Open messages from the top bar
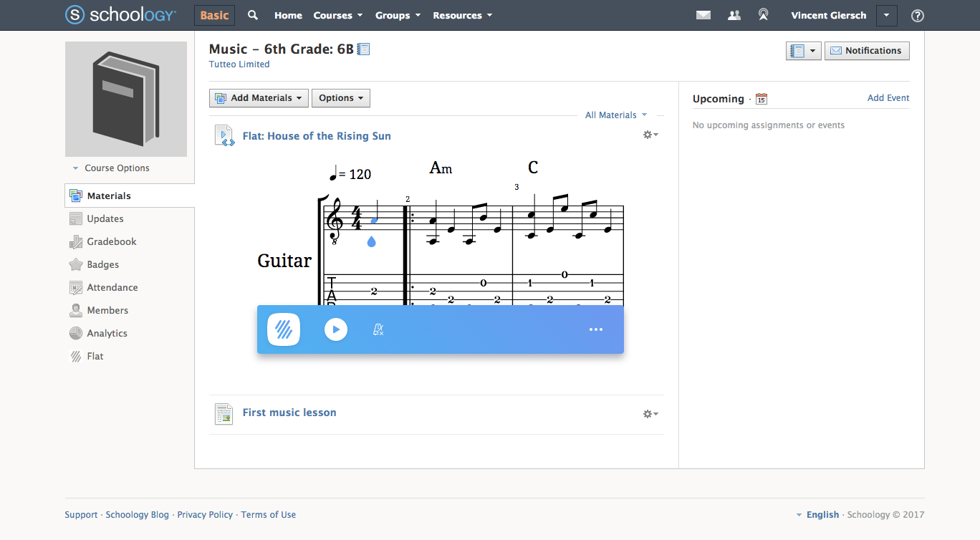 tap(703, 14)
